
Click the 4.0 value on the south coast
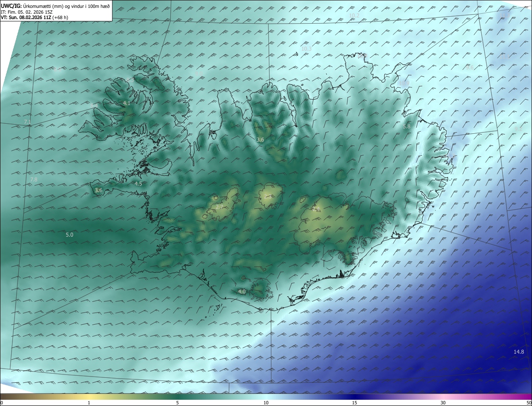[x=241, y=292]
